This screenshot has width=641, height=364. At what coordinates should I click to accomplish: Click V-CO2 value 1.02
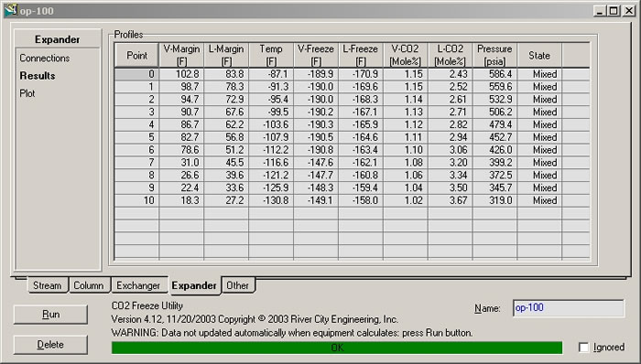pos(405,200)
